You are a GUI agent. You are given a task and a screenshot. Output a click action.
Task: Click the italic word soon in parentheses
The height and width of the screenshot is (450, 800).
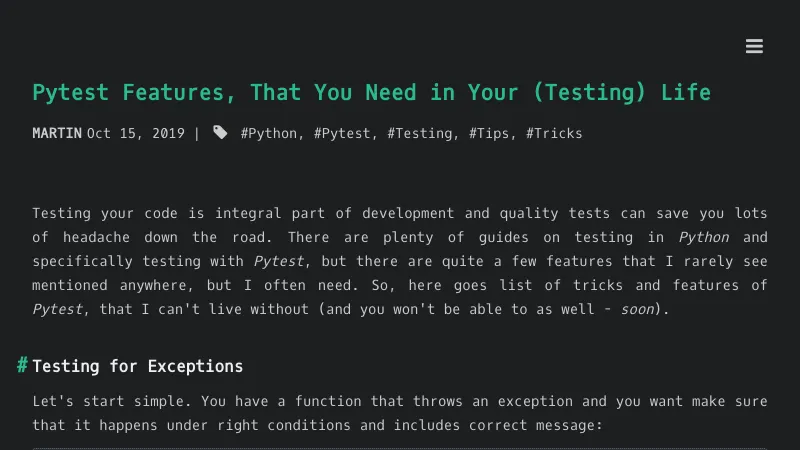pos(636,309)
